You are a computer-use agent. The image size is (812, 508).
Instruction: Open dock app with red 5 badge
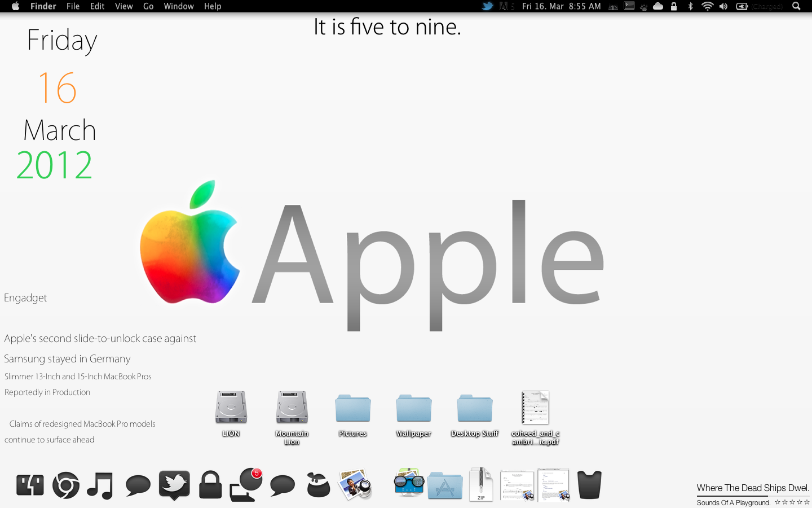tap(246, 485)
